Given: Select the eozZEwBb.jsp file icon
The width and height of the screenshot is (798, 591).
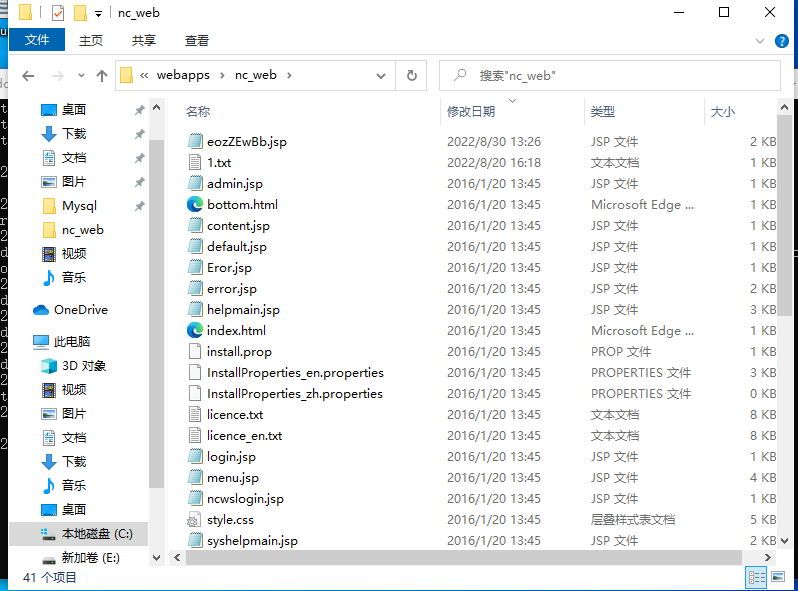Looking at the screenshot, I should (195, 142).
